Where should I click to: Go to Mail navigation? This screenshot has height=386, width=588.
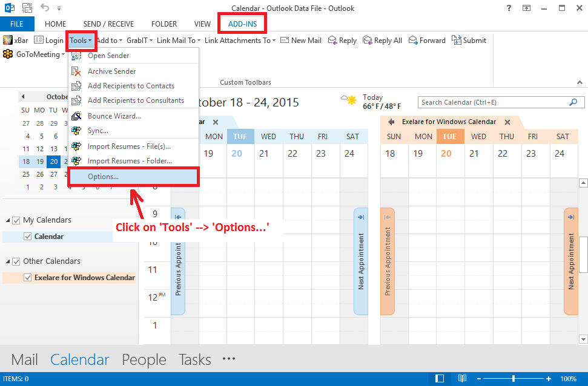click(x=24, y=360)
